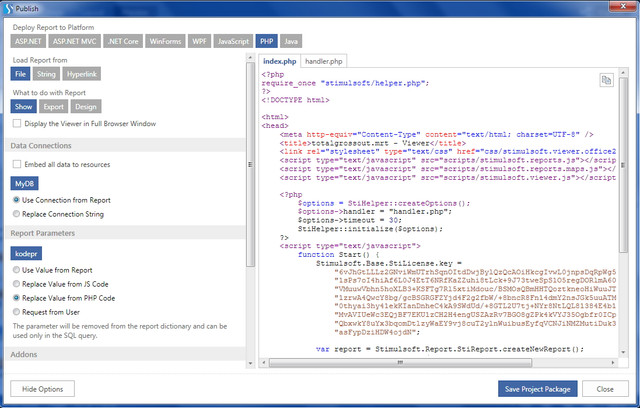Click the code pane's down scroll arrow
The width and height of the screenshot is (640, 408).
pos(623,353)
